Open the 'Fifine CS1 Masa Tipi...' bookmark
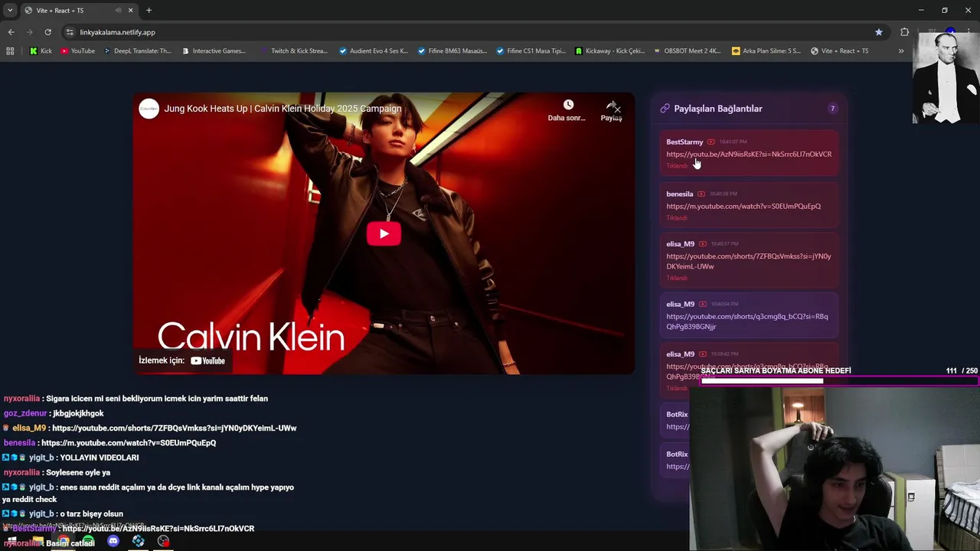 click(x=531, y=51)
